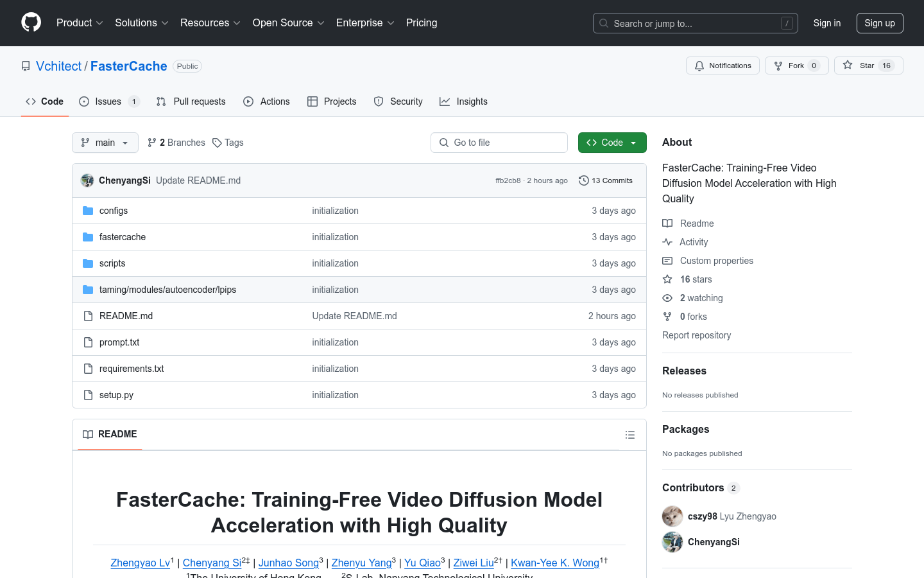
Task: View the repository Tags
Action: click(x=228, y=143)
